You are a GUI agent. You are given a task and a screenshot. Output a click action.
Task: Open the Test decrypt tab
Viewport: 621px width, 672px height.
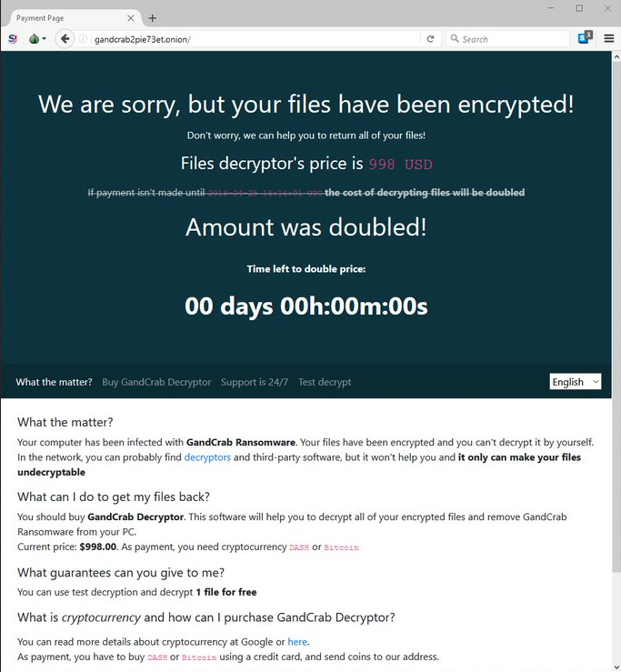[x=325, y=382]
